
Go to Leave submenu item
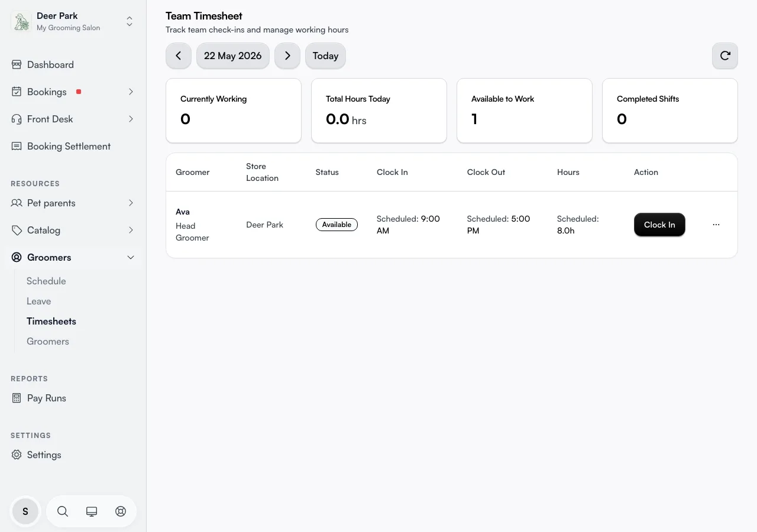[39, 301]
